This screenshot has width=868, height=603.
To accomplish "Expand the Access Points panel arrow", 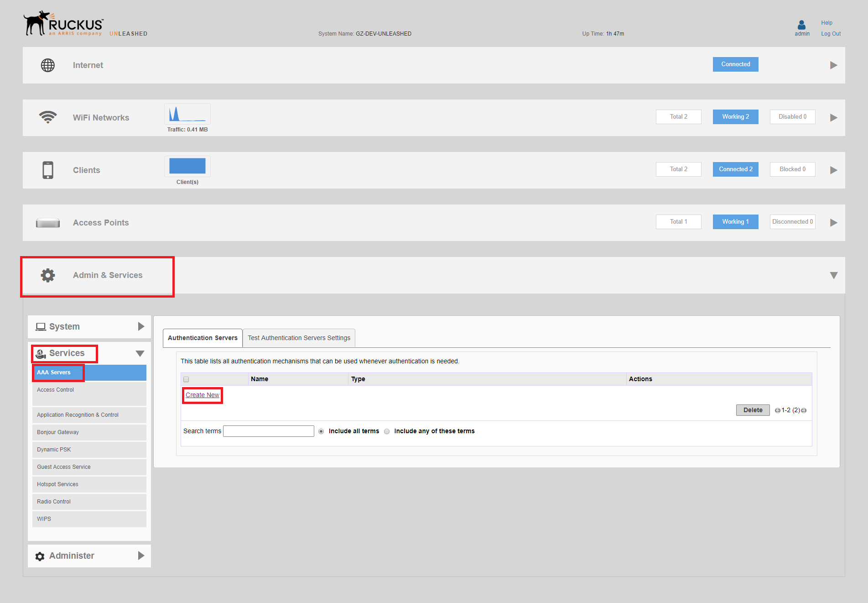I will 834,223.
